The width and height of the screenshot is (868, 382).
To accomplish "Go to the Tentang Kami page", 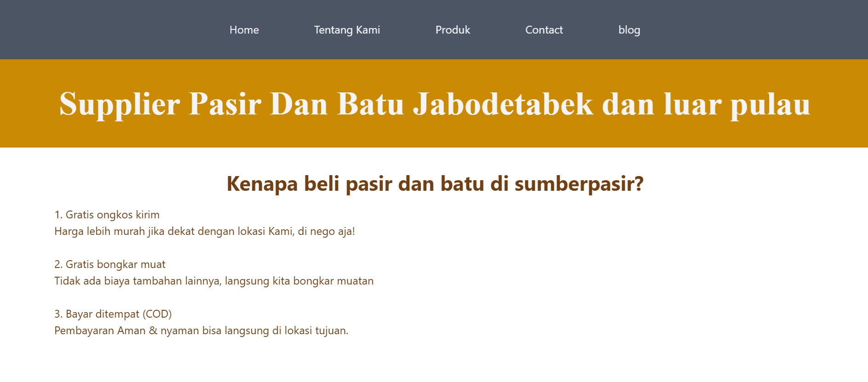I will point(347,30).
